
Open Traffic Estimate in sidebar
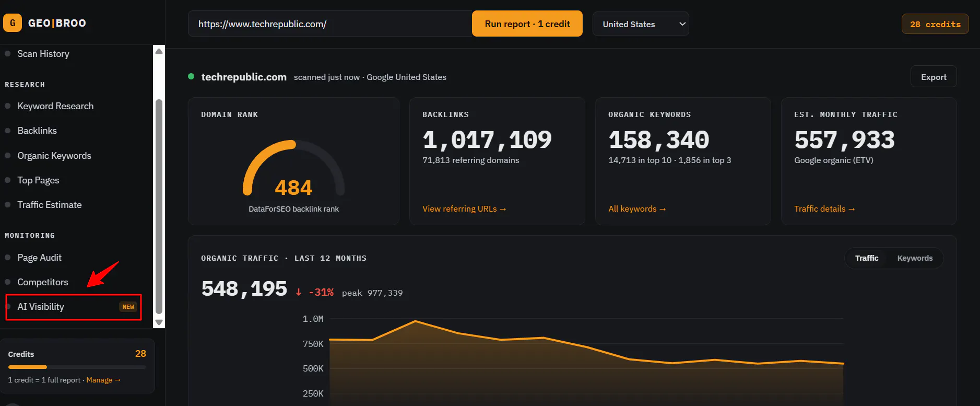pyautogui.click(x=50, y=205)
